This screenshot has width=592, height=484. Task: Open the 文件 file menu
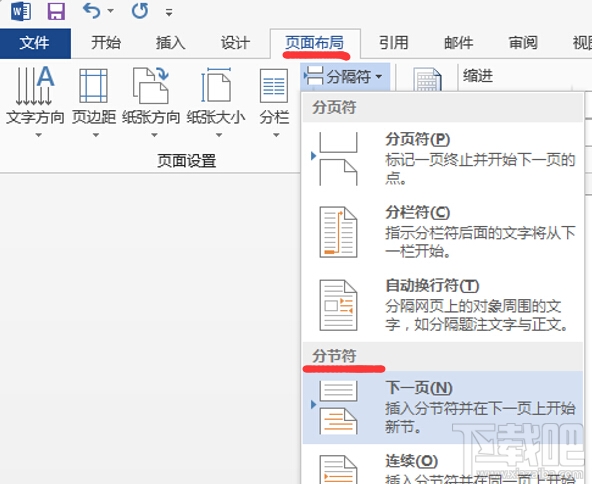tap(35, 43)
